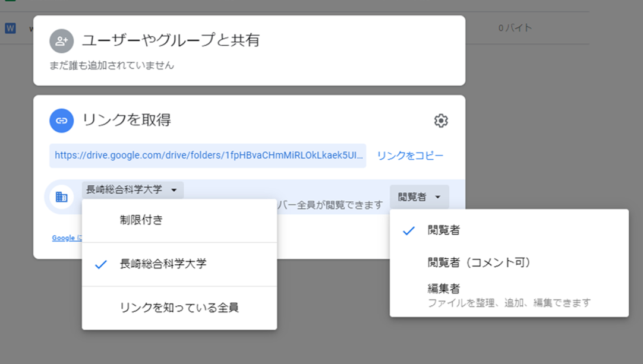643x364 pixels.
Task: Open link settings with the gear icon
Action: [x=441, y=121]
